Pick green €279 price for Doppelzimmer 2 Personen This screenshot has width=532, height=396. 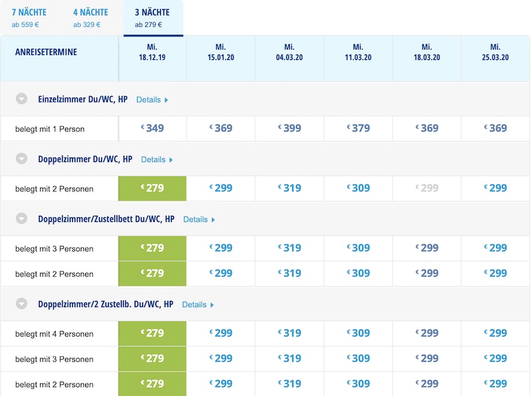click(x=152, y=188)
